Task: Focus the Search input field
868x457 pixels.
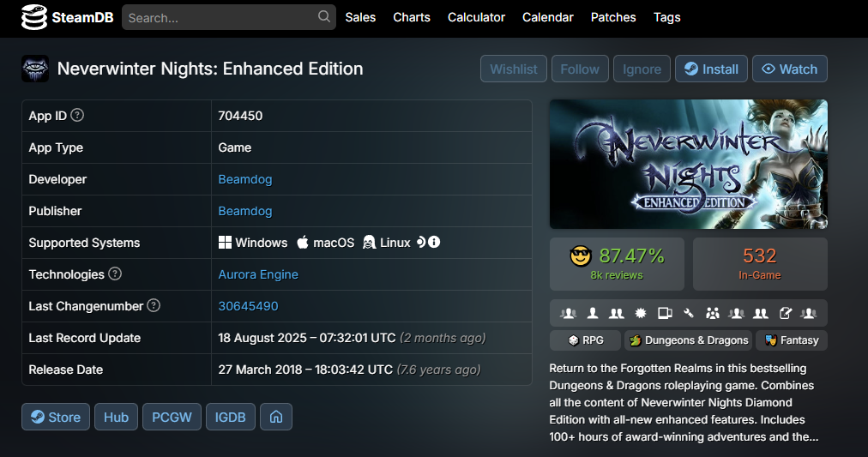Action: tap(229, 17)
